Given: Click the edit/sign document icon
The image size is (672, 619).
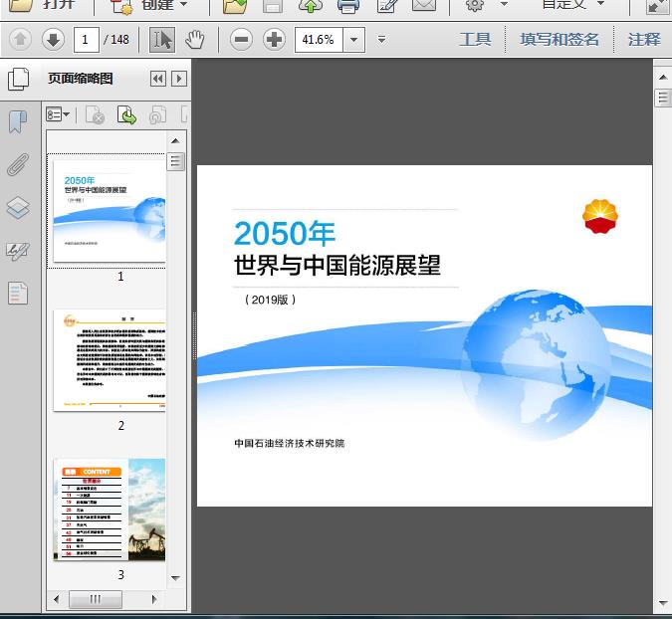Looking at the screenshot, I should click(386, 6).
